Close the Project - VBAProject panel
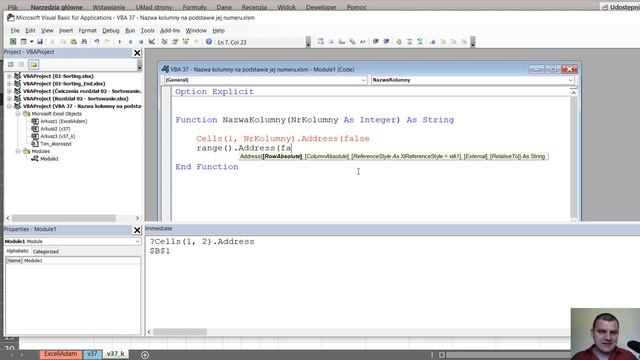Viewport: 640px width, 360px height. tap(137, 53)
